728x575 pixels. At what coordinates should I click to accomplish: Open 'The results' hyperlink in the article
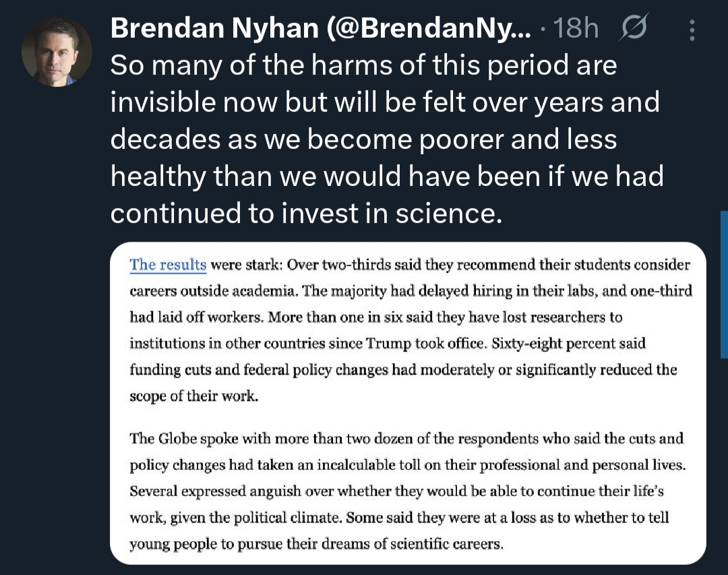coord(167,264)
